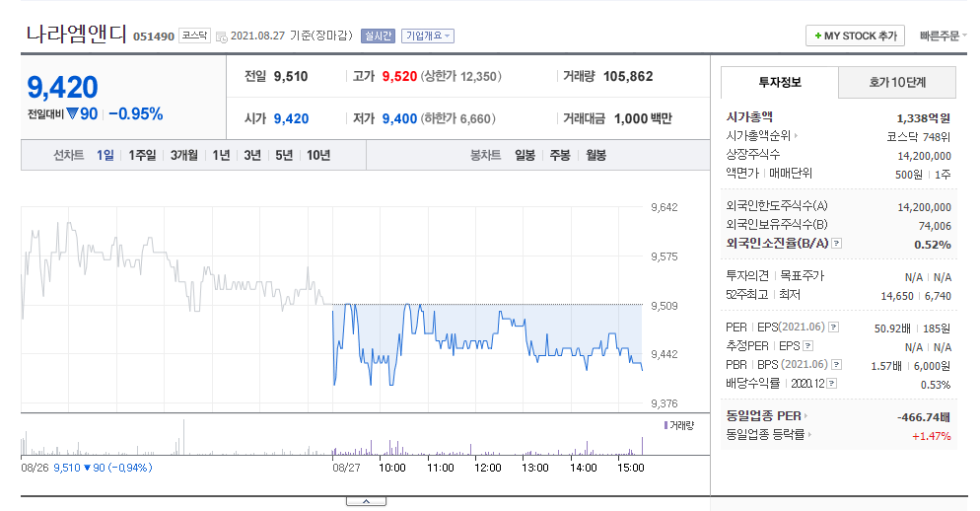Click the 거래량 value 105,862
Image resolution: width=980 pixels, height=511 pixels.
[x=628, y=76]
